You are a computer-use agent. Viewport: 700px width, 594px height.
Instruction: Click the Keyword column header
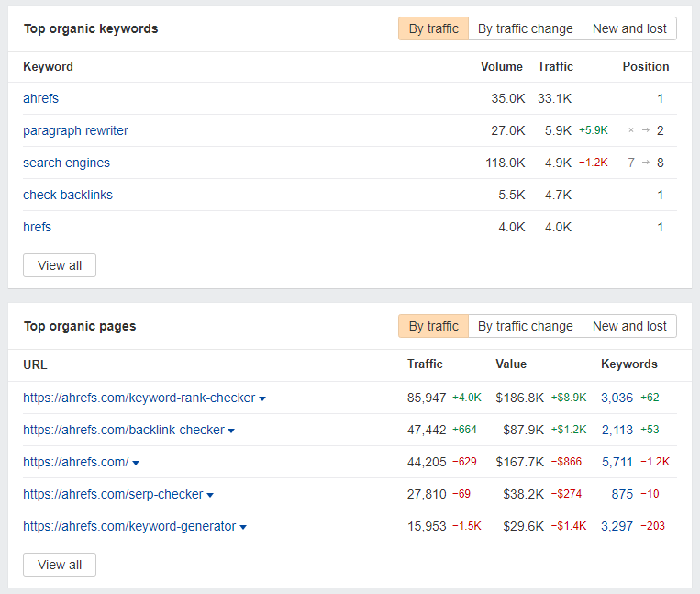point(49,66)
